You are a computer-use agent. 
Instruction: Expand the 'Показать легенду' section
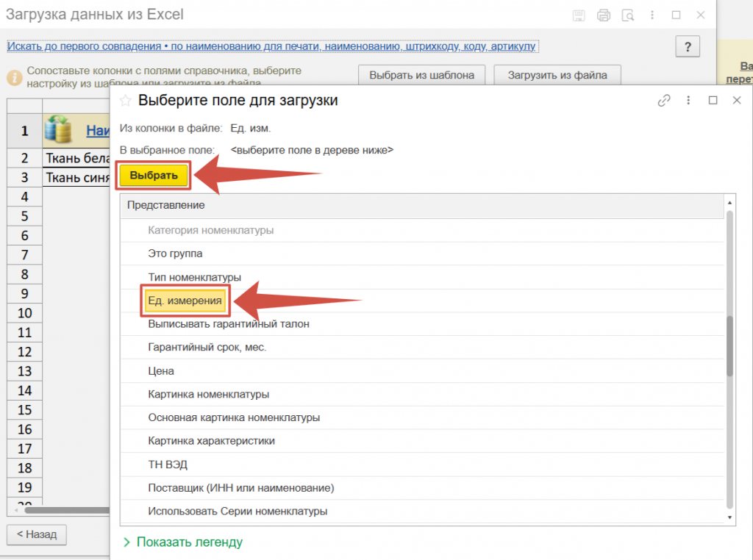point(182,542)
